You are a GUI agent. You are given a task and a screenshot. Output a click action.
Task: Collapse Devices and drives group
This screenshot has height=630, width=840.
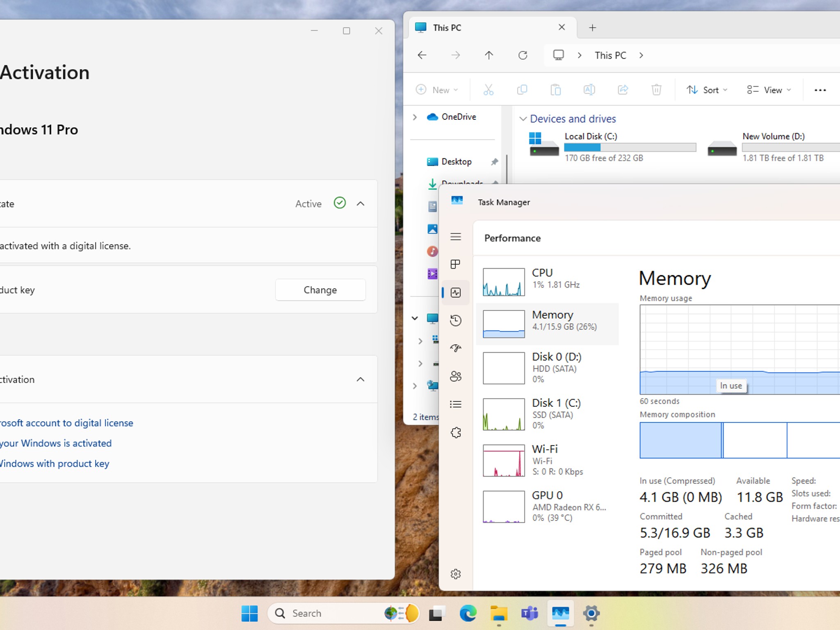(x=523, y=119)
